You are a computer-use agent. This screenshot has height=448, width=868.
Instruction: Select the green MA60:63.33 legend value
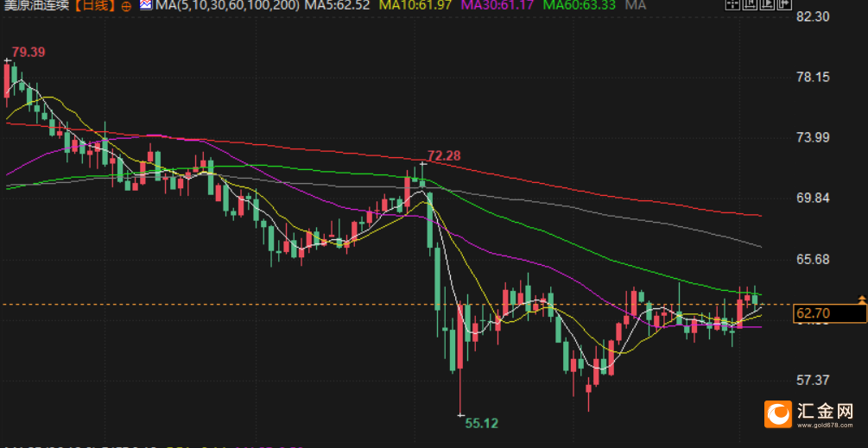579,5
